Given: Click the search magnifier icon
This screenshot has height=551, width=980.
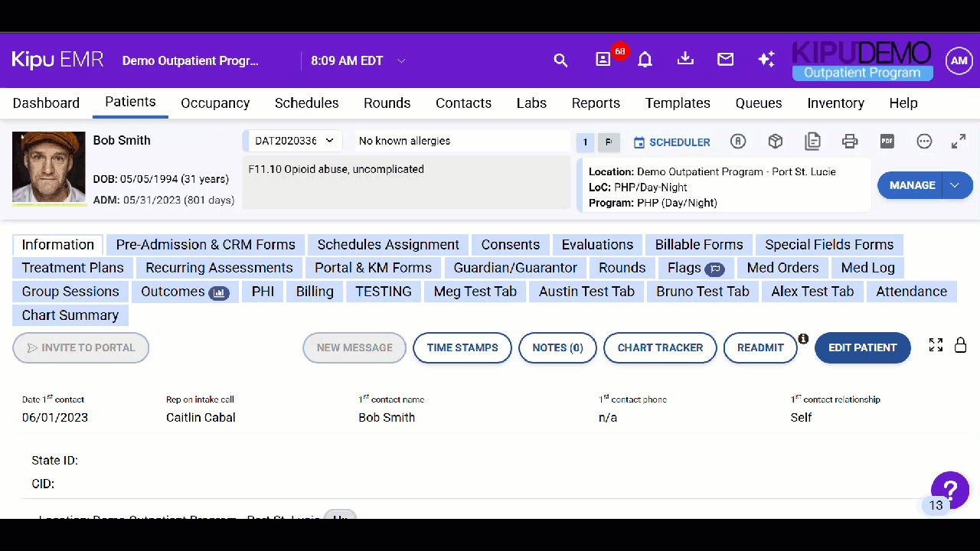Looking at the screenshot, I should [x=560, y=60].
